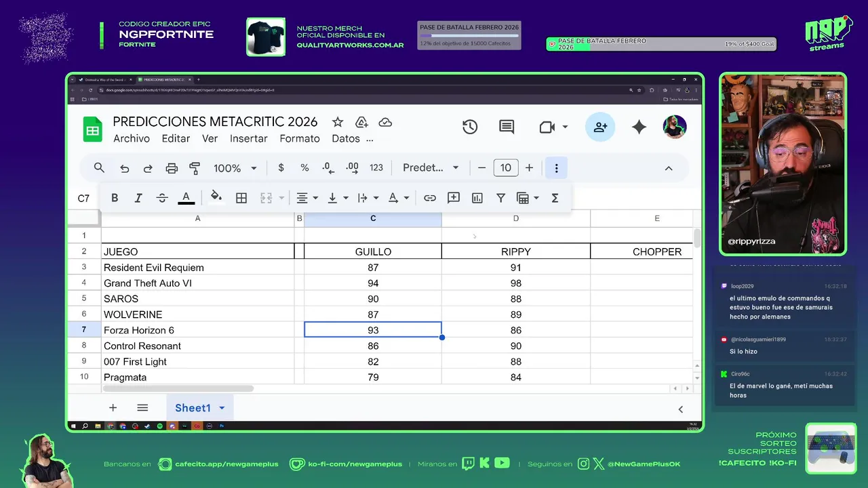Open text wrapping dropdown
The width and height of the screenshot is (868, 488).
[368, 198]
